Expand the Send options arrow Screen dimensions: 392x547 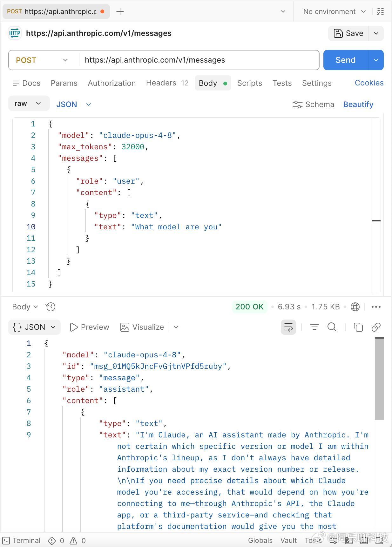(x=376, y=60)
